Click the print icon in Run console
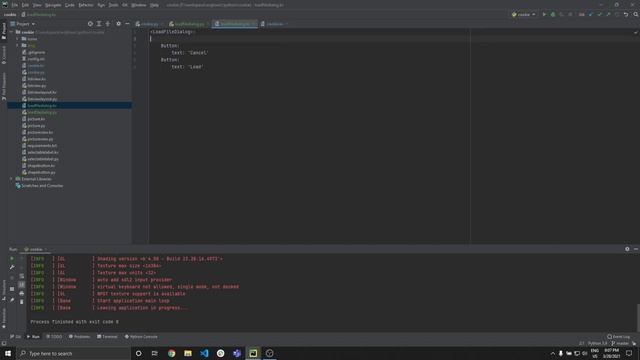Viewport: 640px width, 360px height. 22,293
